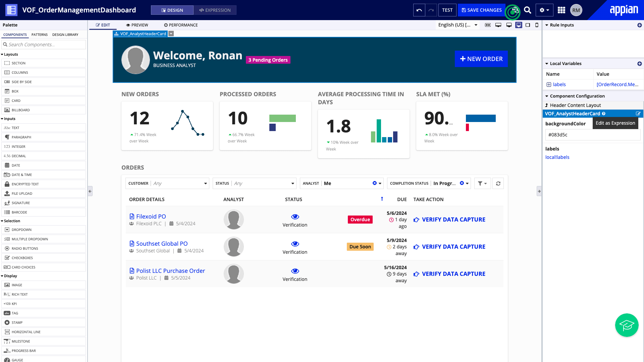
Task: Click the Section layout component
Action: (44, 63)
